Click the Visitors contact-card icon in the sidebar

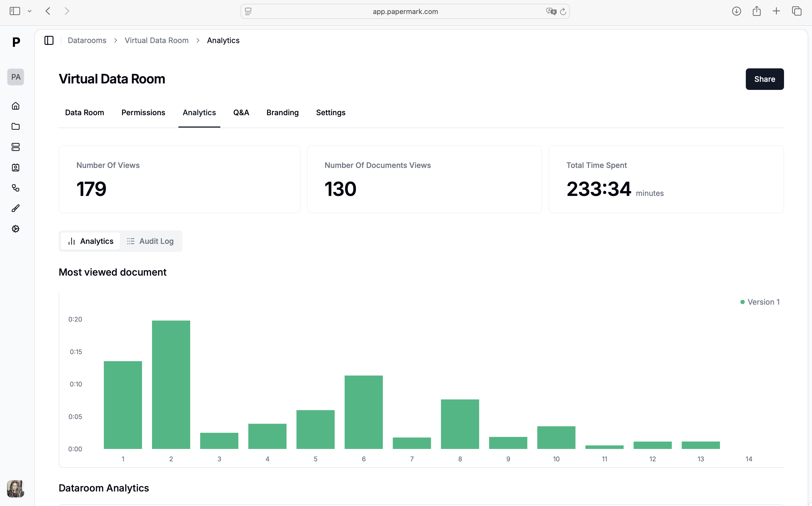(15, 168)
